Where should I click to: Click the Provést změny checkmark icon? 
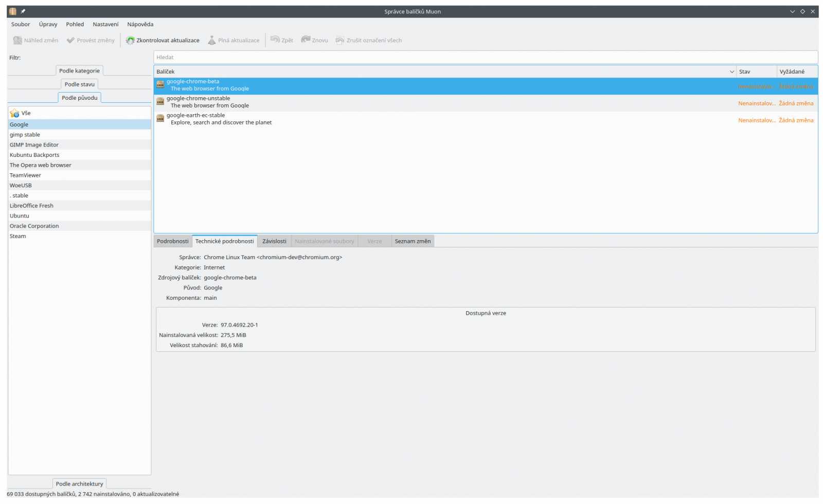(x=70, y=40)
